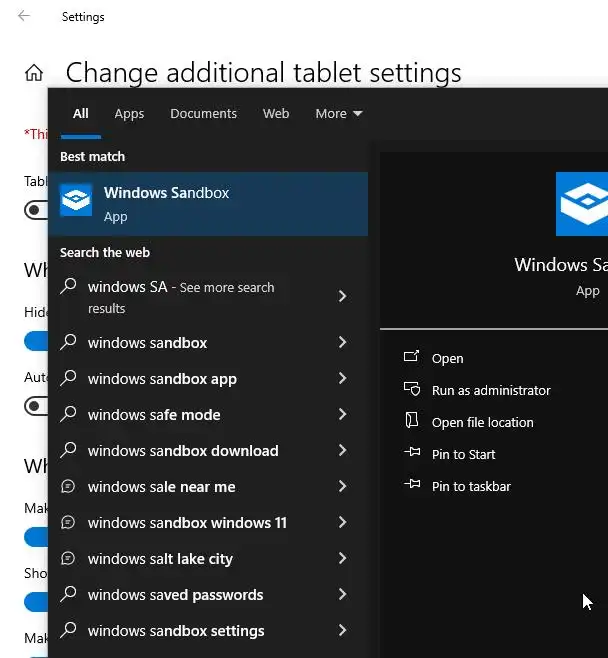Click the Open file location icon
The height and width of the screenshot is (658, 608).
412,420
